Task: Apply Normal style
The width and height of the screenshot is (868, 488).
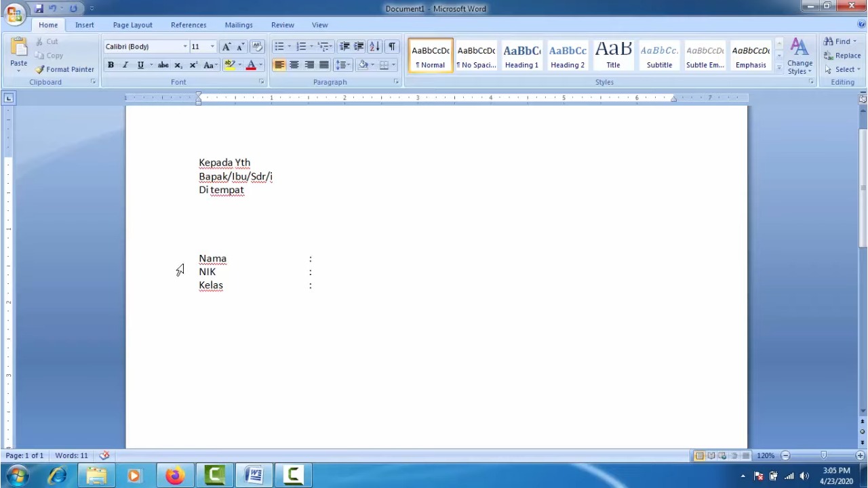Action: coord(431,56)
